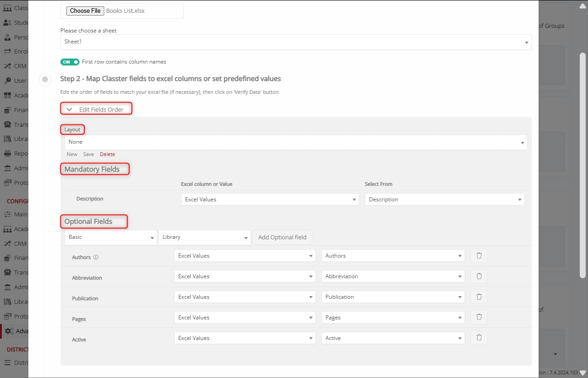Delete the Authors optional field row
Viewport: 588px width, 378px height.
tap(479, 256)
